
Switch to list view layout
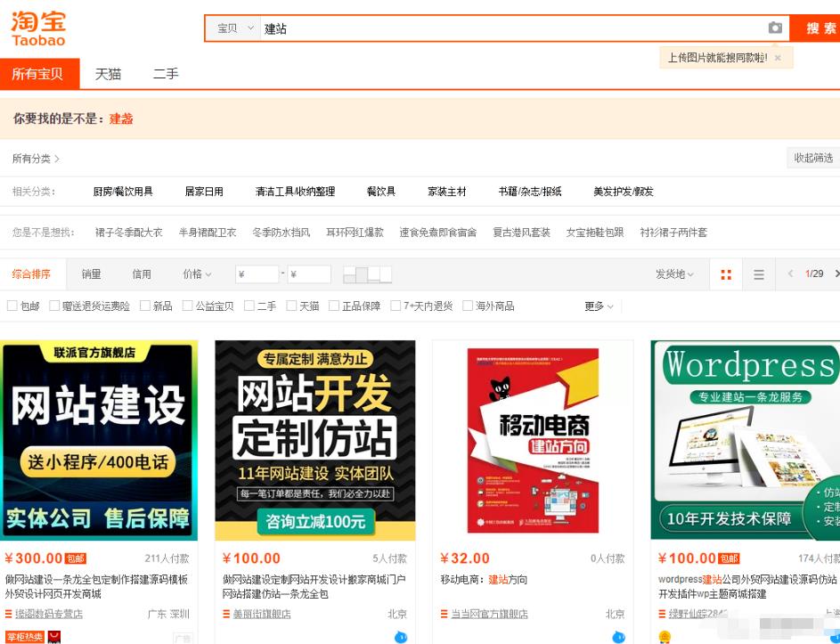(x=759, y=274)
